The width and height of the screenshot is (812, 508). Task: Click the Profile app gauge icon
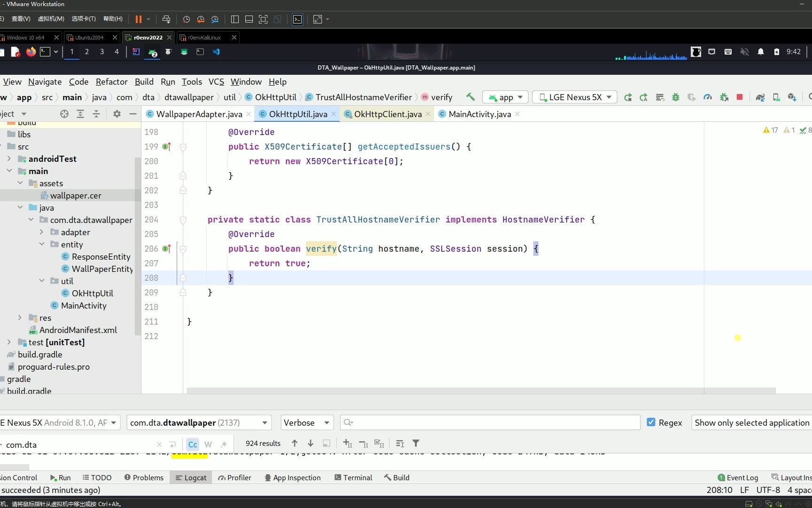click(708, 97)
